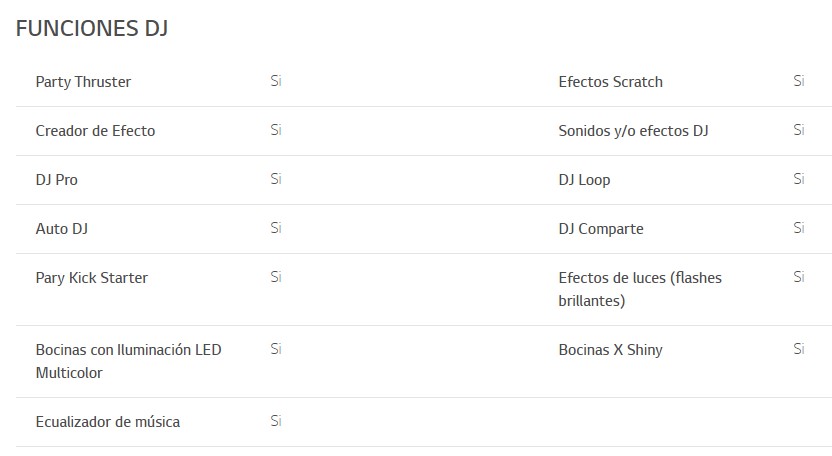Image resolution: width=832 pixels, height=456 pixels.
Task: Click the Creador de Efecto row label
Action: tap(95, 131)
